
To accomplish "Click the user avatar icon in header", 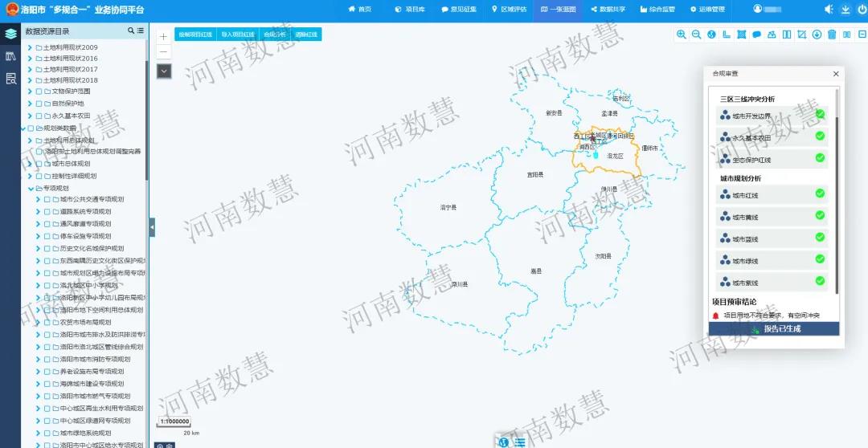I will pyautogui.click(x=757, y=9).
